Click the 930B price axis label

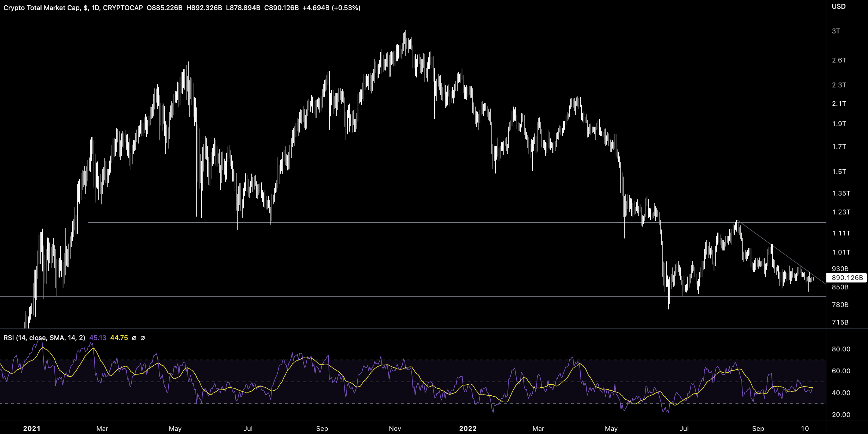[840, 269]
